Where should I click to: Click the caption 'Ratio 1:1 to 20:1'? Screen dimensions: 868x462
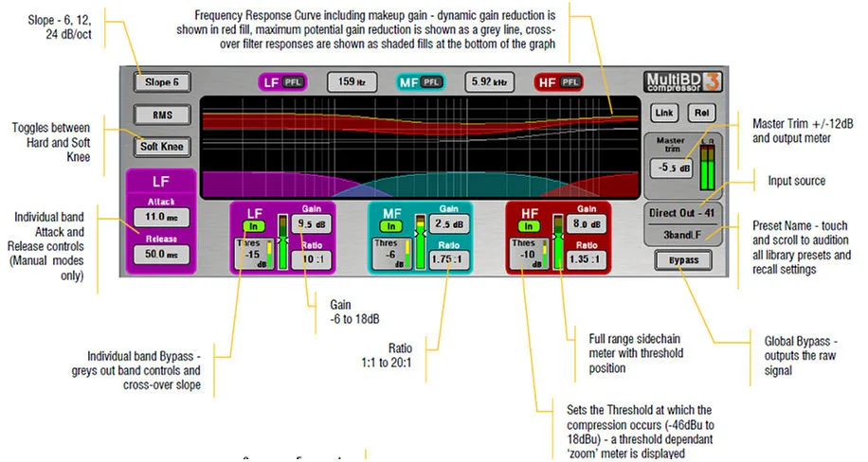[387, 356]
